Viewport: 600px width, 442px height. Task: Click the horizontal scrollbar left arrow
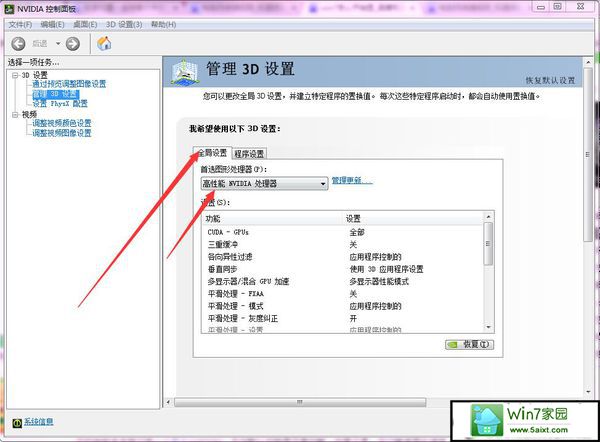point(168,402)
